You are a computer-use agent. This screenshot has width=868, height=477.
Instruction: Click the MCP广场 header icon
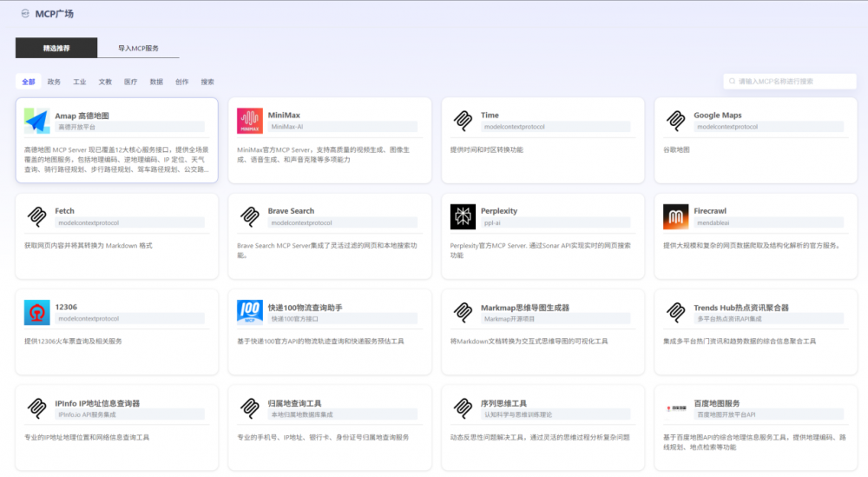click(x=25, y=13)
